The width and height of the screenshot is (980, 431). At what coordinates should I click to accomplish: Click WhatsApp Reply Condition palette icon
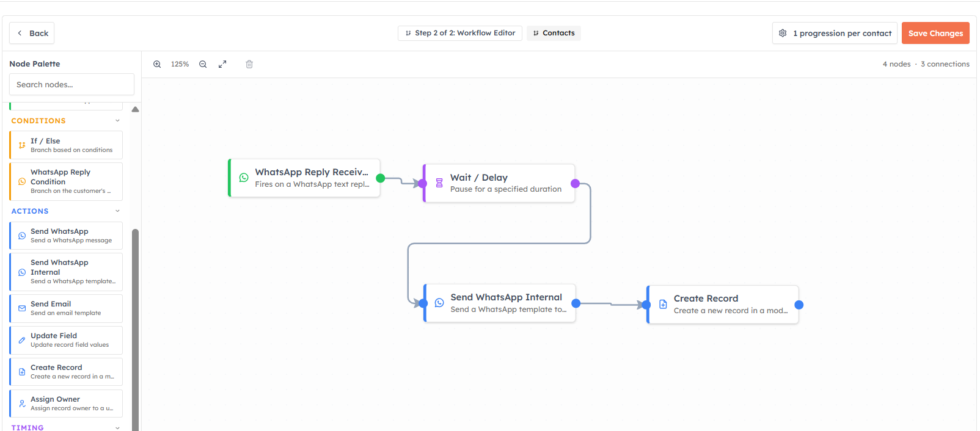click(x=22, y=181)
